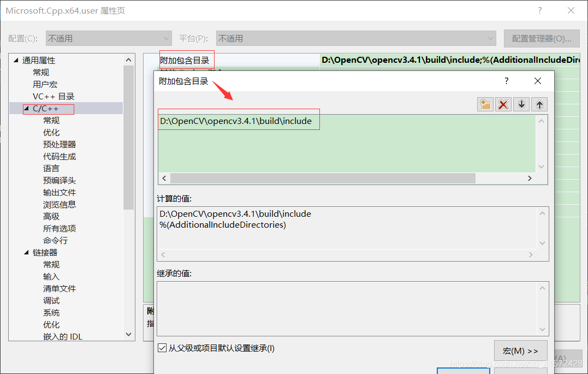This screenshot has height=374, width=588.
Task: Click right arrow of horizontal scrollbar below path list
Action: [529, 178]
